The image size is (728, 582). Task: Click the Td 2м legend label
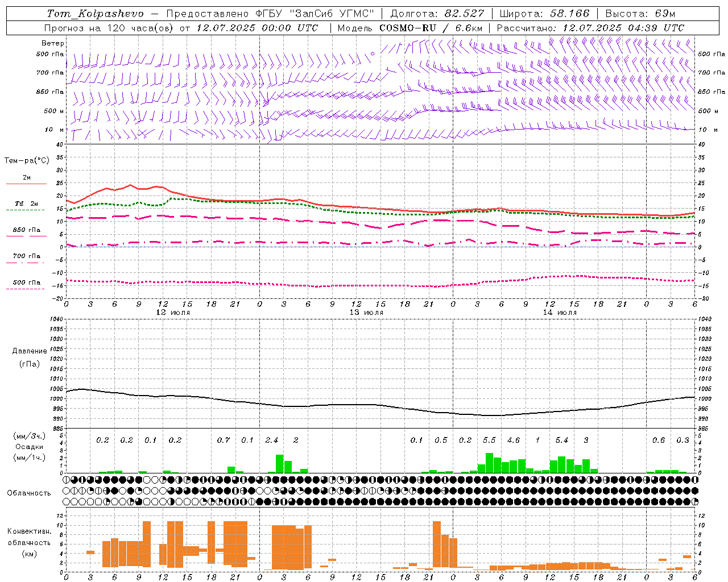pos(26,203)
